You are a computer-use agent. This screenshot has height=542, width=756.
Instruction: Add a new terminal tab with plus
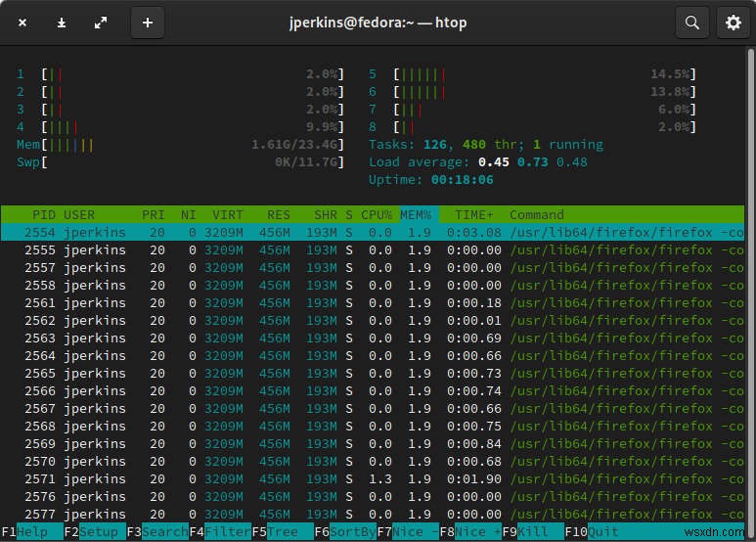coord(148,23)
